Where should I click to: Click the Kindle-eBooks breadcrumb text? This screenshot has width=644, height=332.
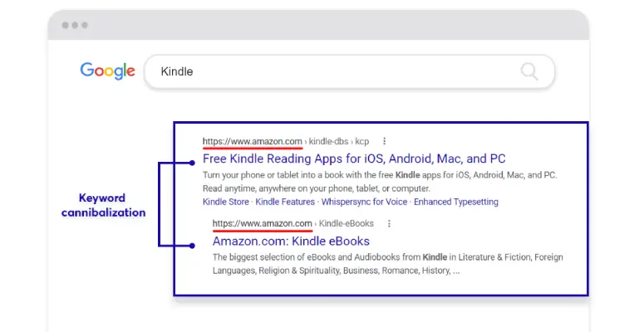coord(347,223)
